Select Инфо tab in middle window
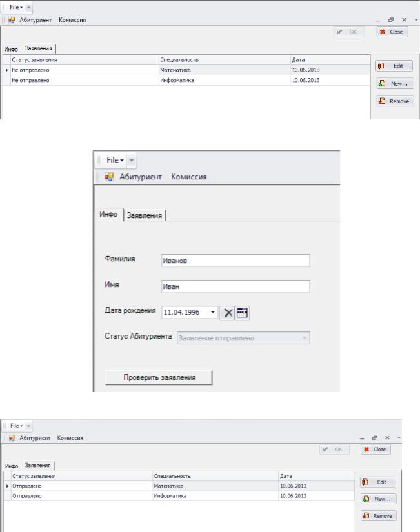 108,214
